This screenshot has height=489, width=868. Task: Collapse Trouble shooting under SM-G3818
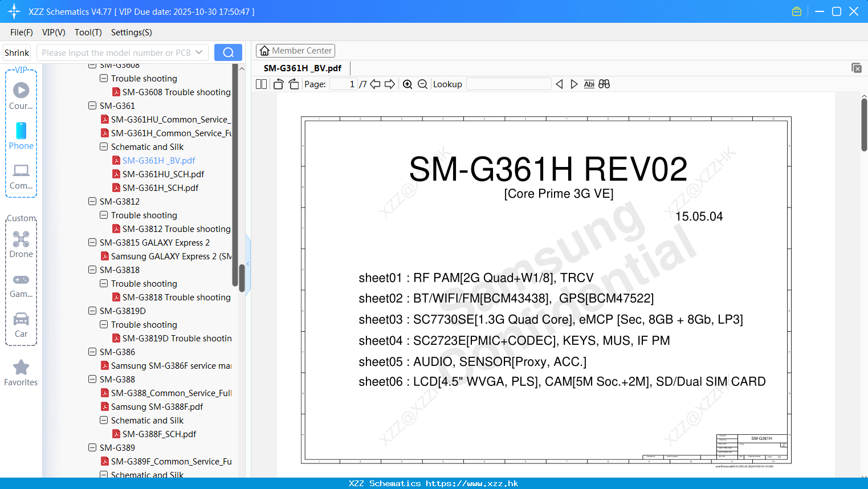pos(104,283)
